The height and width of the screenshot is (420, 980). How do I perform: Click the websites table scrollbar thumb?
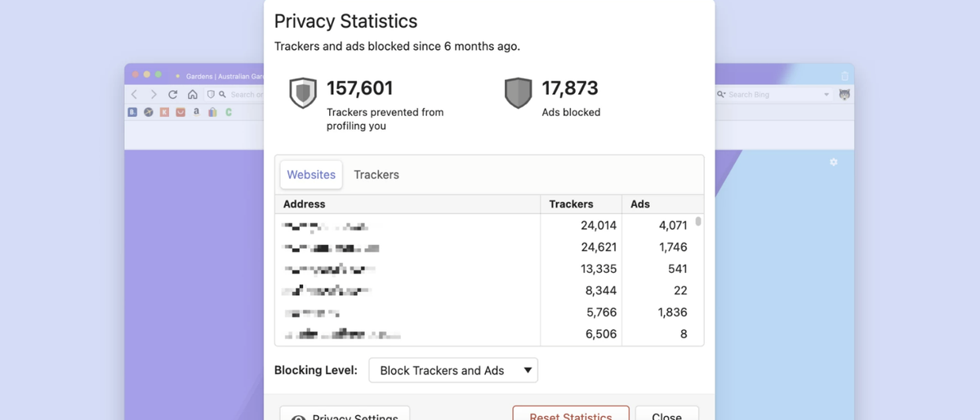[x=698, y=221]
